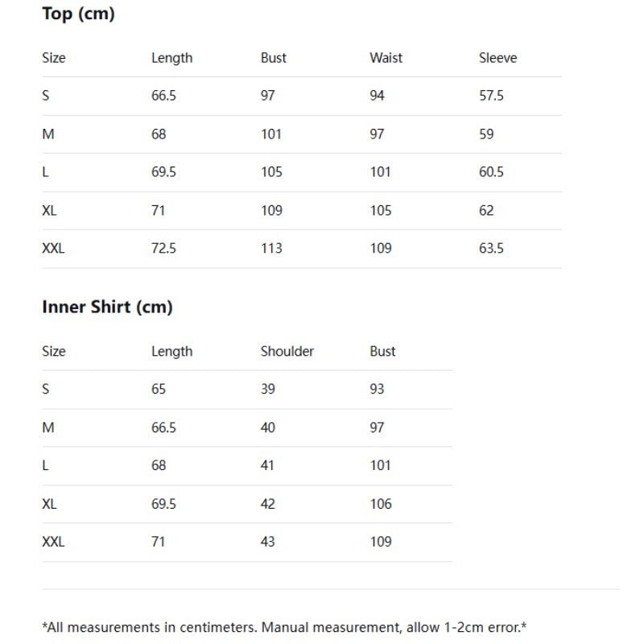Select the Sleeve column header
The width and height of the screenshot is (644, 644).
point(497,58)
